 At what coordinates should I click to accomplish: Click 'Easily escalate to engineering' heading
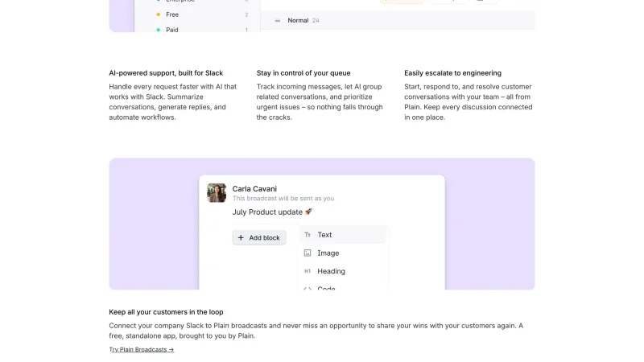452,73
